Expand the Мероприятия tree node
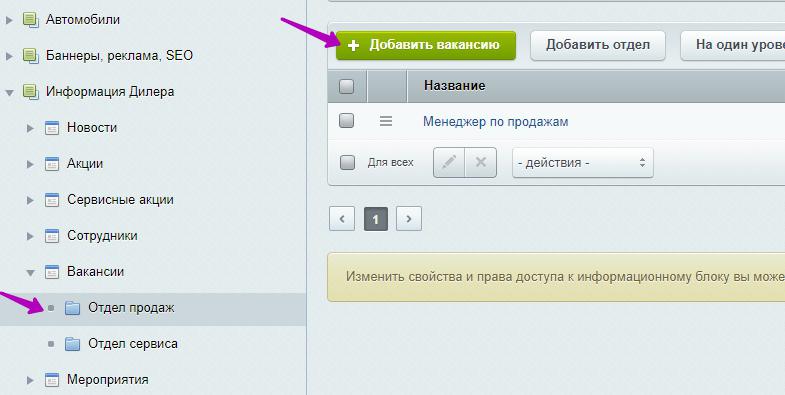 [x=30, y=380]
